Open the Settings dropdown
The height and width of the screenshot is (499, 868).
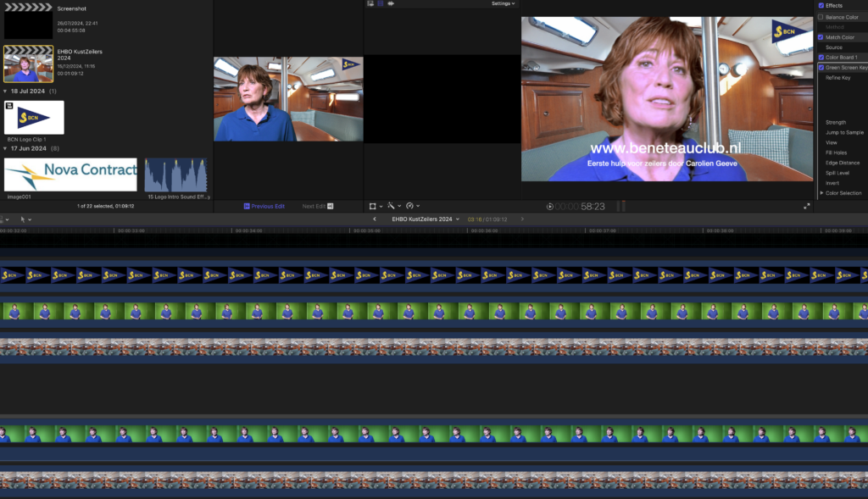tap(503, 3)
